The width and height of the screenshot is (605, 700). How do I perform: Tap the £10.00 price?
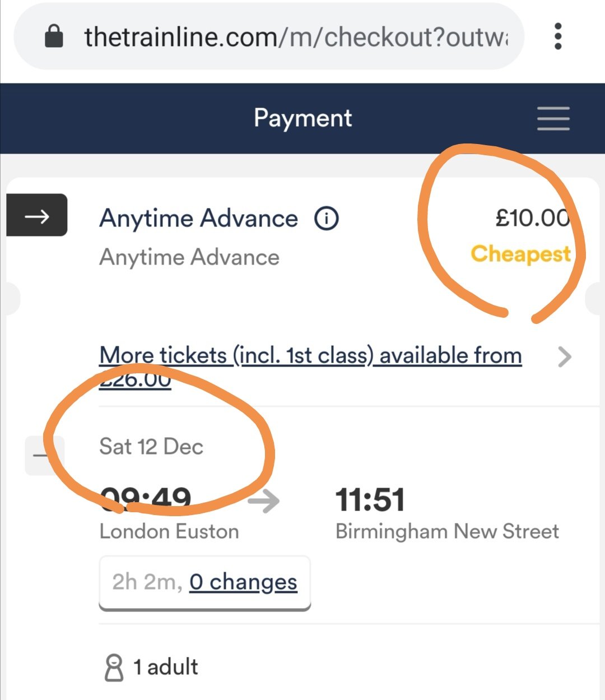(532, 217)
